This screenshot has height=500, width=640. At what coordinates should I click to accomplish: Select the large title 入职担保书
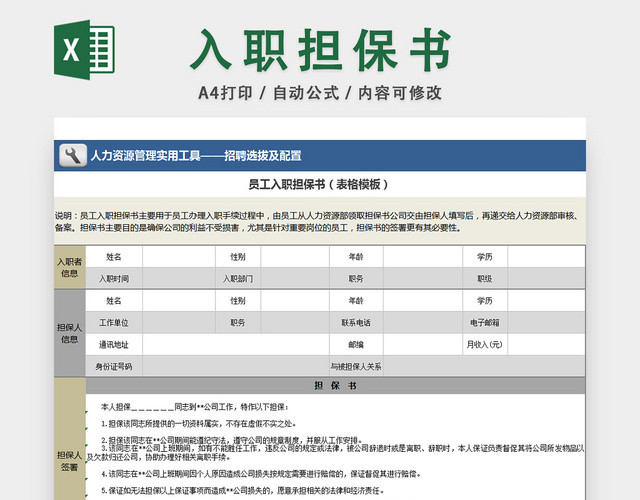[x=320, y=50]
